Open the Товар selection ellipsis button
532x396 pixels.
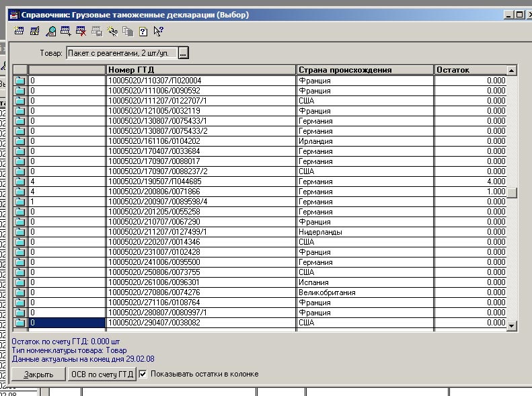pos(184,53)
